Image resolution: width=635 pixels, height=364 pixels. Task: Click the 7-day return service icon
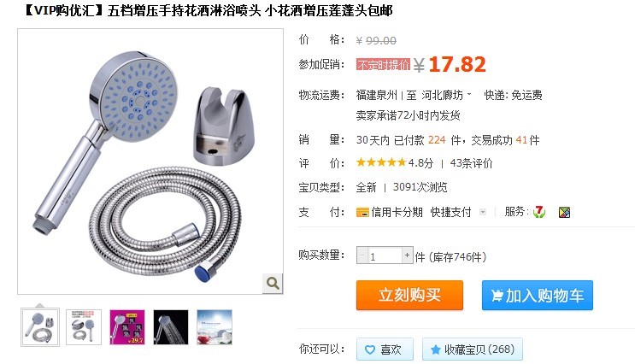[539, 212]
